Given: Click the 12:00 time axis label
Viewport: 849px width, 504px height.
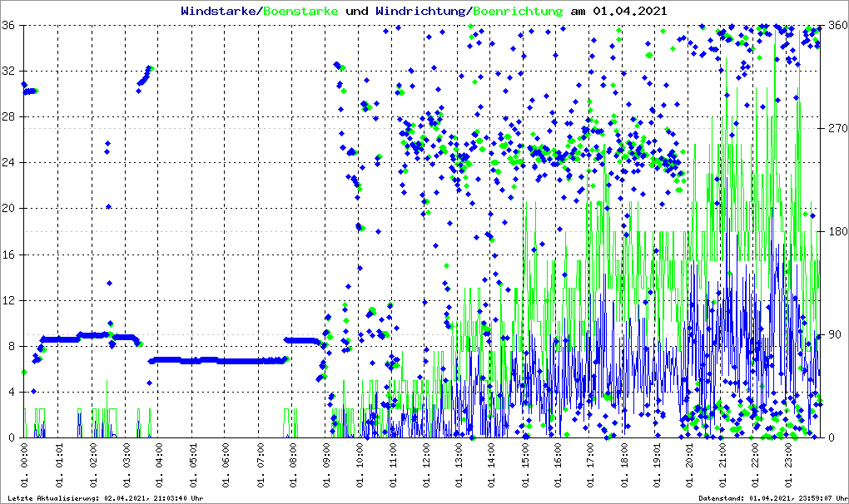Looking at the screenshot, I should [x=426, y=467].
